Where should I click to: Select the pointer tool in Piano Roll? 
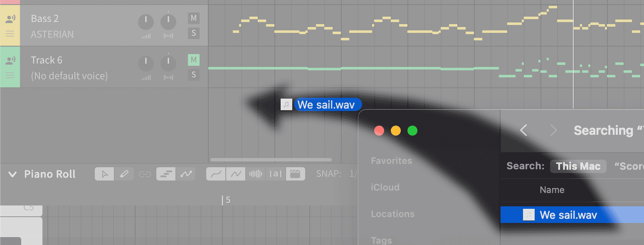pos(104,174)
